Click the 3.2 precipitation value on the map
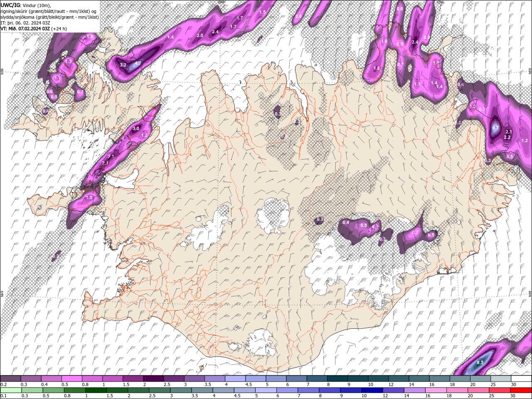This screenshot has height=399, width=532. pyautogui.click(x=123, y=65)
